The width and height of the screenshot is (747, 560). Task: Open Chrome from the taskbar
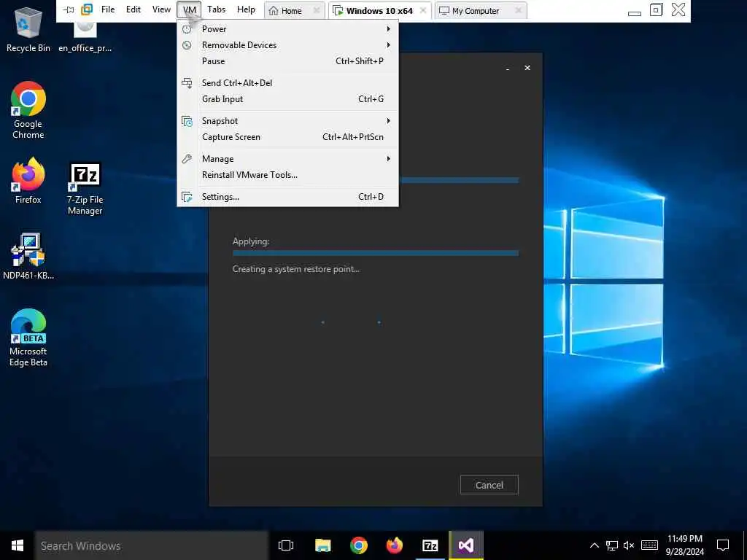click(359, 545)
